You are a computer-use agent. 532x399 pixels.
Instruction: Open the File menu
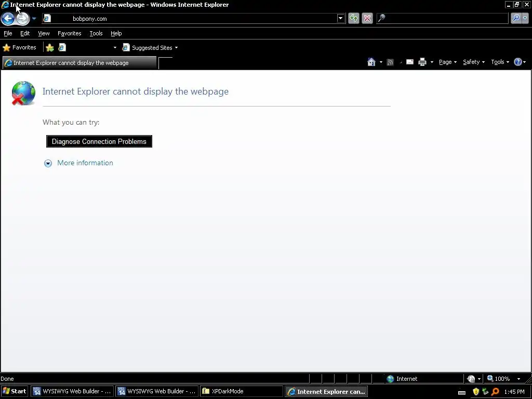coord(8,33)
